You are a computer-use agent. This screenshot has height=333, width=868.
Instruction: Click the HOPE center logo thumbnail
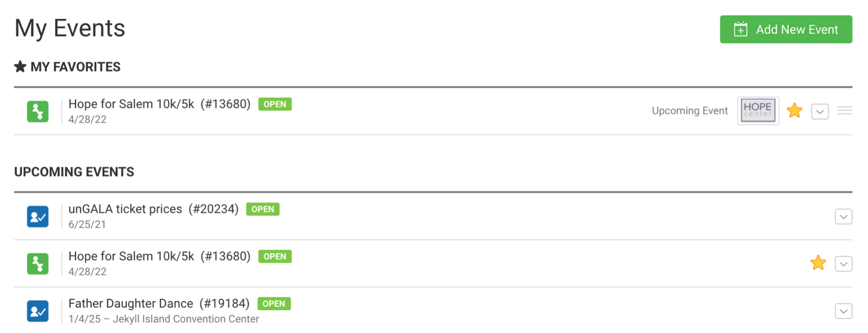(x=758, y=111)
